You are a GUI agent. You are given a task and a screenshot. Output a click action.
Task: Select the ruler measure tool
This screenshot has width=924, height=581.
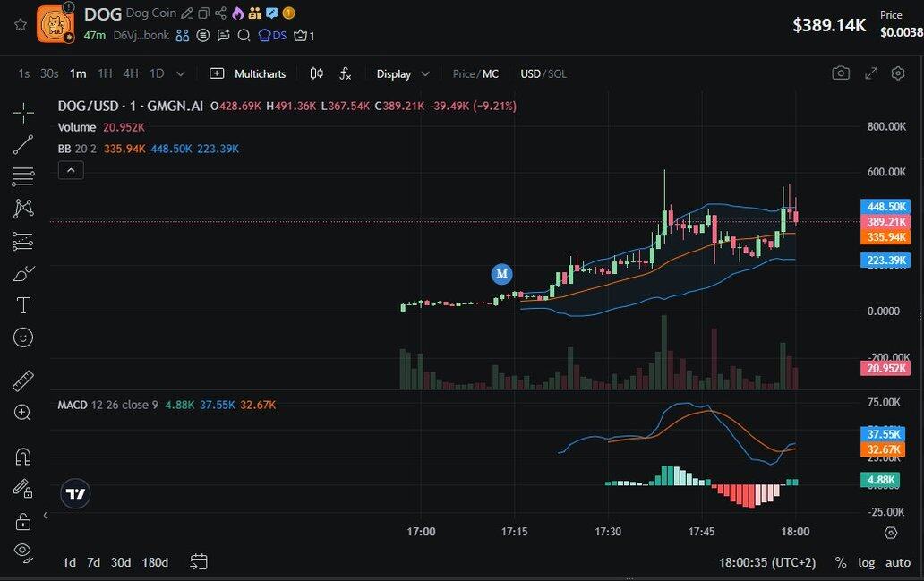coord(23,380)
